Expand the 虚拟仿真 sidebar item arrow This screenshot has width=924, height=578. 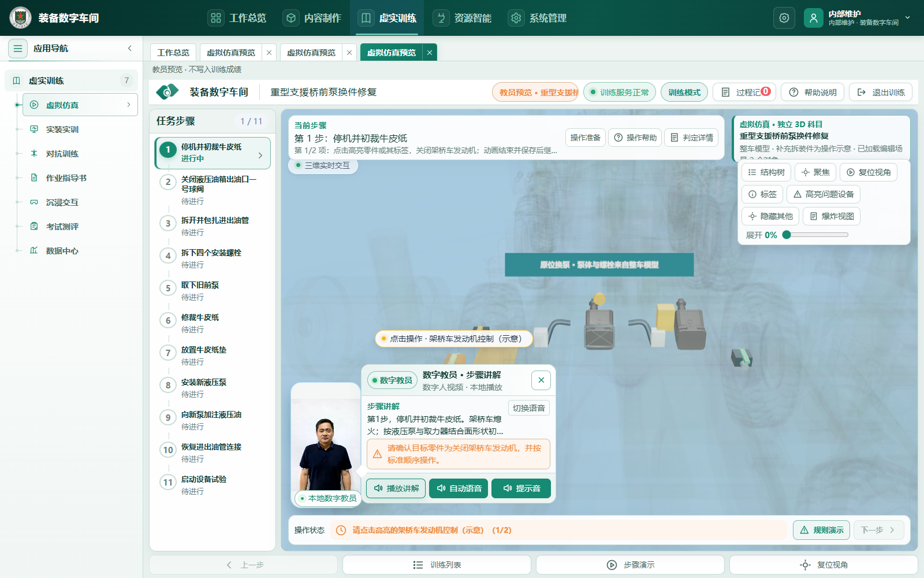(128, 105)
